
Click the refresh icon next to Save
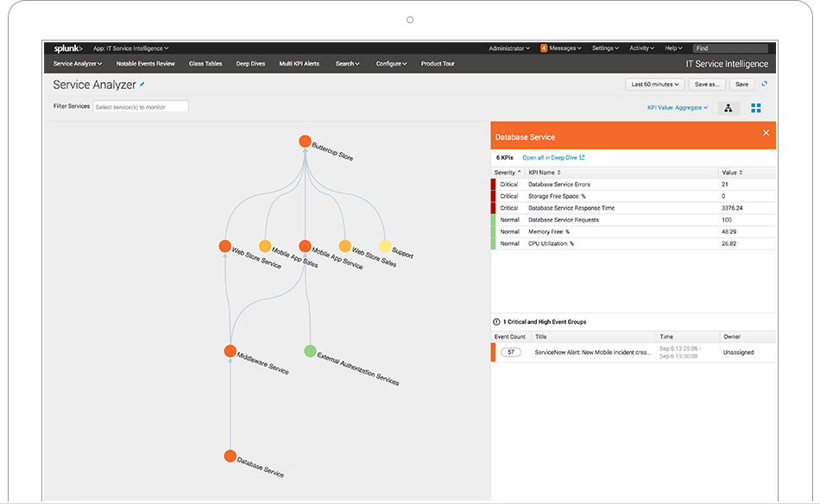tap(764, 84)
